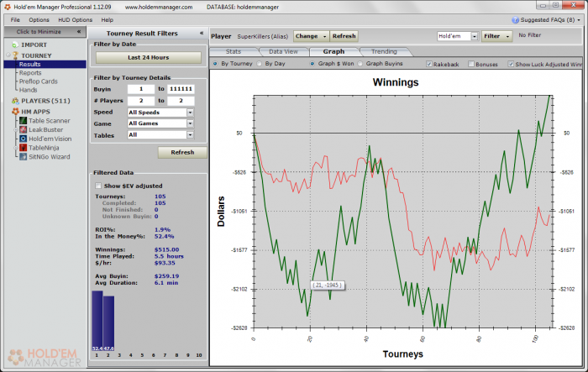Select Reports in the Tourney tree
588x372 pixels.
pos(30,73)
